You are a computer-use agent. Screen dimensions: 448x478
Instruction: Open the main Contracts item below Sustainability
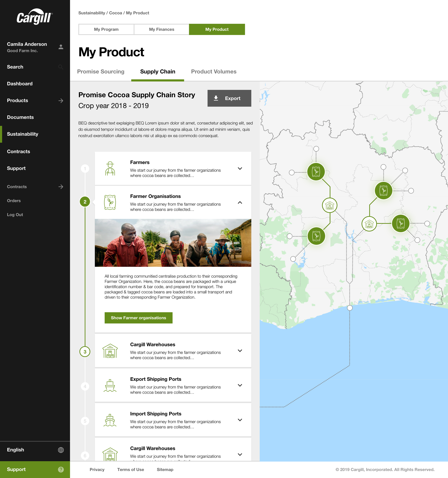pos(18,151)
